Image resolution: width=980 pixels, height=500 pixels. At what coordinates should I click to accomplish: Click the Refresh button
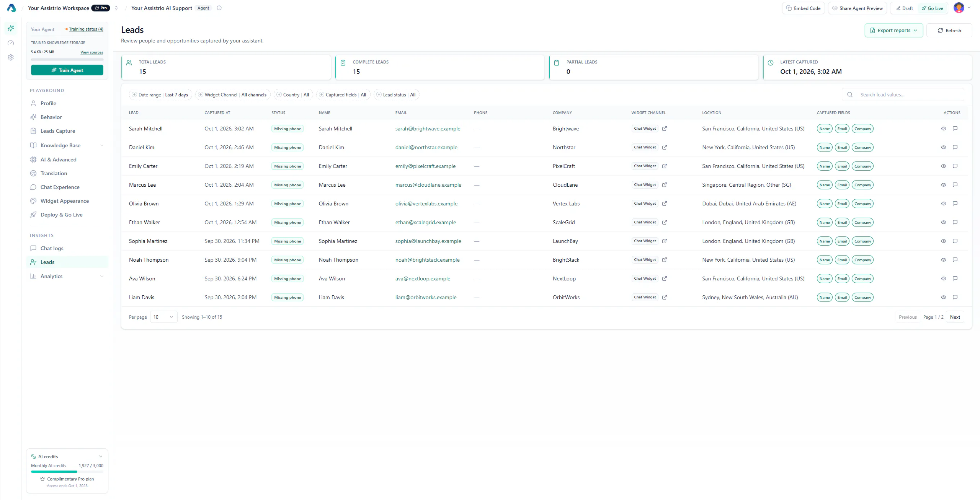[x=949, y=31]
